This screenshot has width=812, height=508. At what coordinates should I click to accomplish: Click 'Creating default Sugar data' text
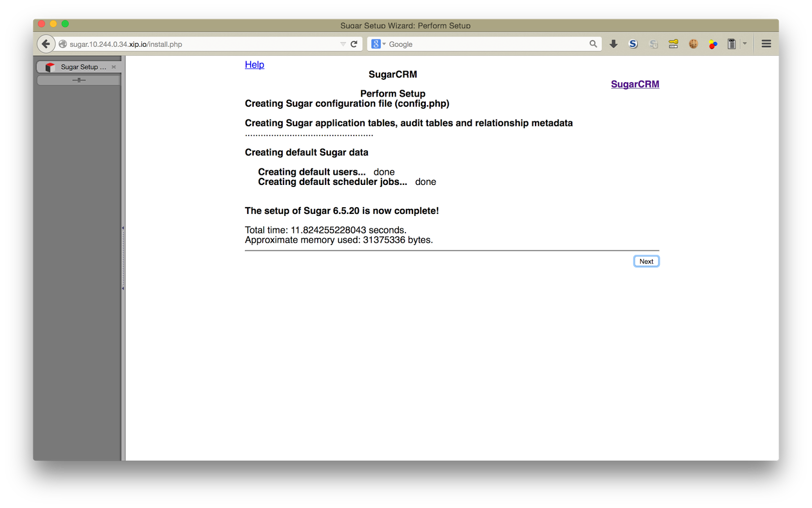307,152
